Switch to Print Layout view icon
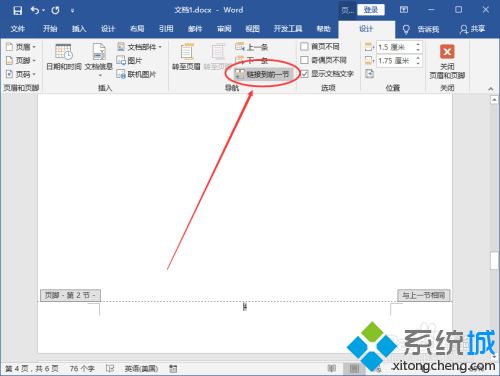This screenshot has height=376, width=500. click(354, 368)
